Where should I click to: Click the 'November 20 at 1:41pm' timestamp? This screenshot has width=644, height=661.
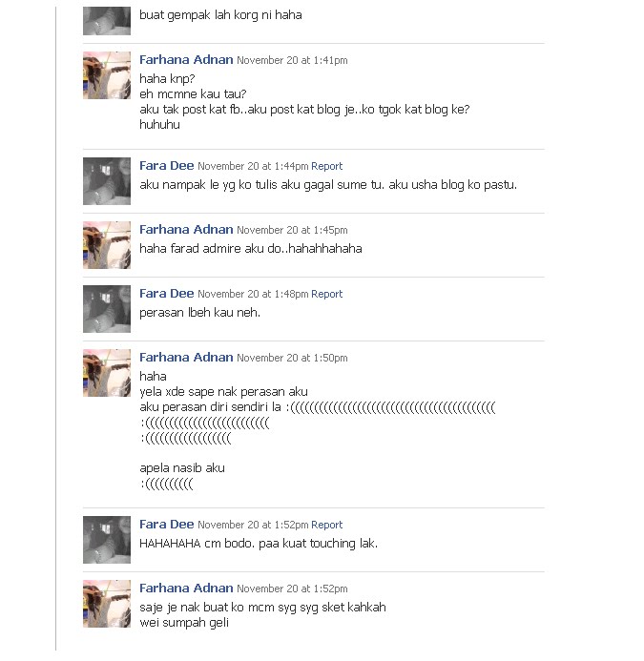(x=292, y=60)
